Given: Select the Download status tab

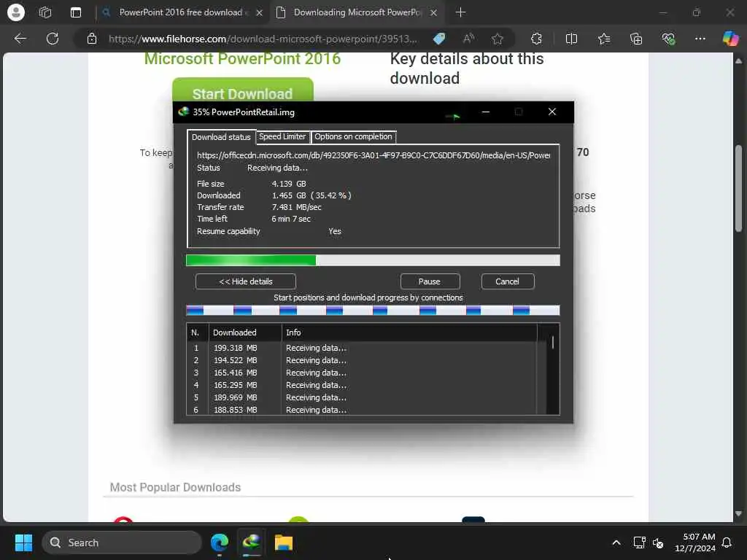Looking at the screenshot, I should pyautogui.click(x=221, y=136).
